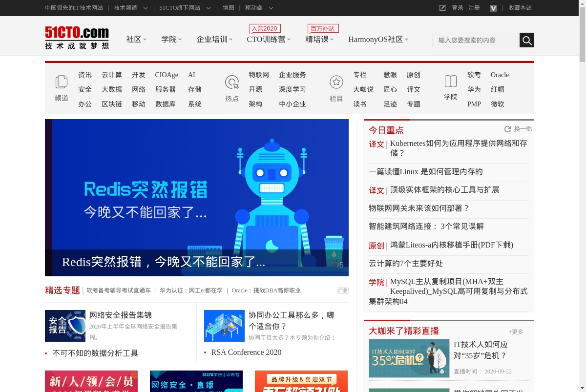This screenshot has height=392, width=586.
Task: Click 注册 register link
Action: [474, 8]
